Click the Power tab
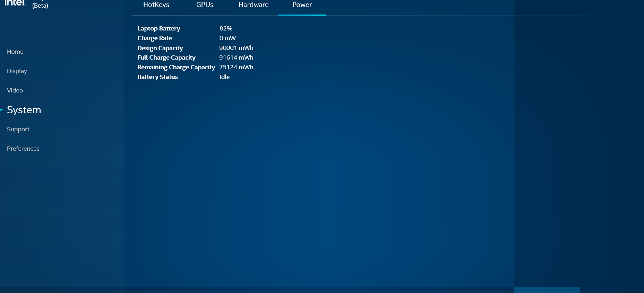Viewport: 644px width, 293px height. [302, 5]
